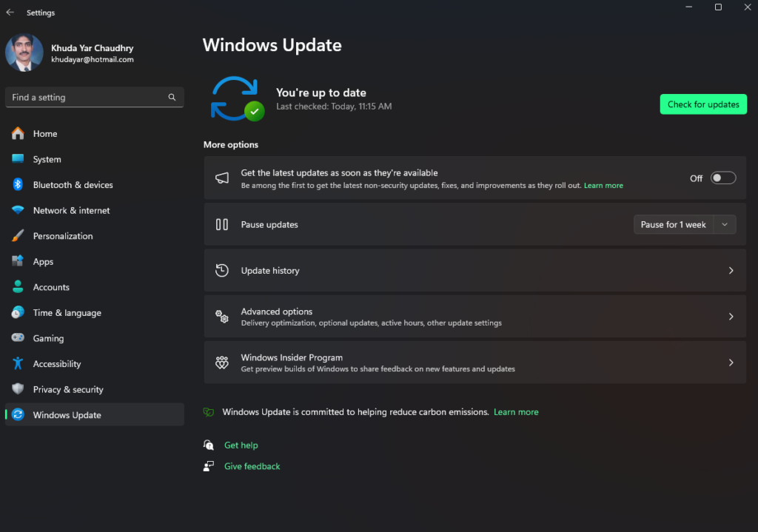
Task: Click the Network & internet Wi-Fi icon
Action: pos(18,210)
